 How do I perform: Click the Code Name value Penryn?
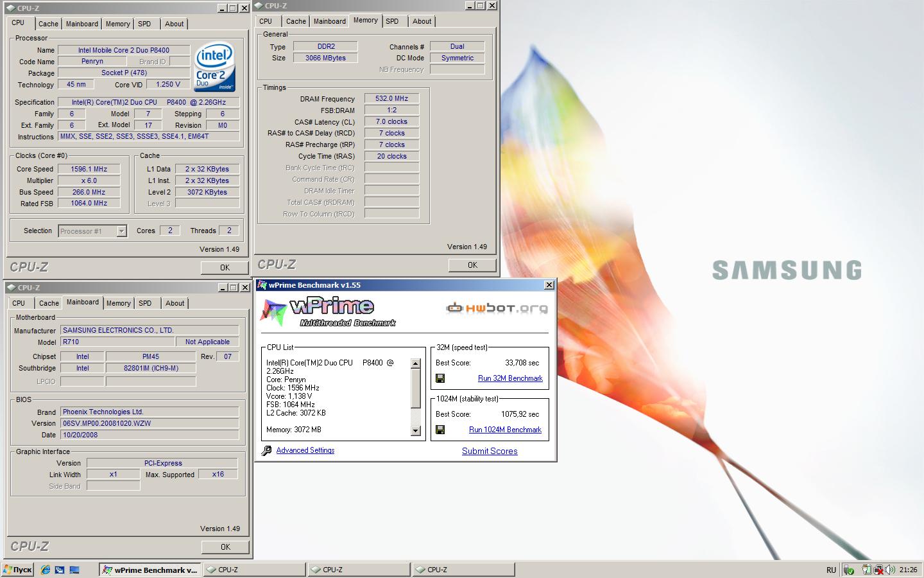point(92,62)
